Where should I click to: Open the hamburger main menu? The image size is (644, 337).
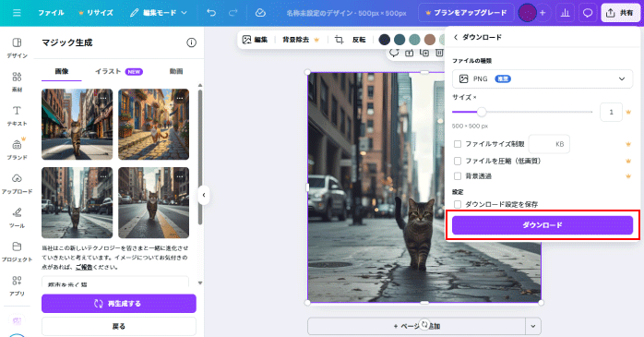pos(17,13)
